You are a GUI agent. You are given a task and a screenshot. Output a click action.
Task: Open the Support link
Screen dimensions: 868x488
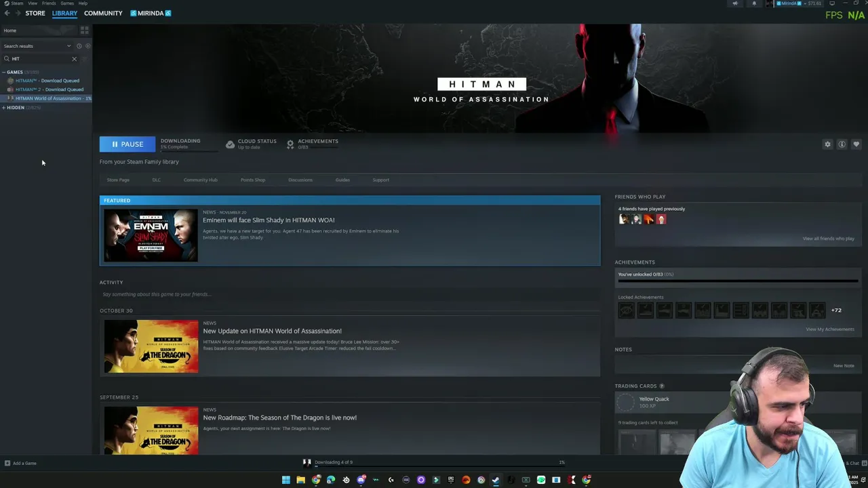coord(381,180)
